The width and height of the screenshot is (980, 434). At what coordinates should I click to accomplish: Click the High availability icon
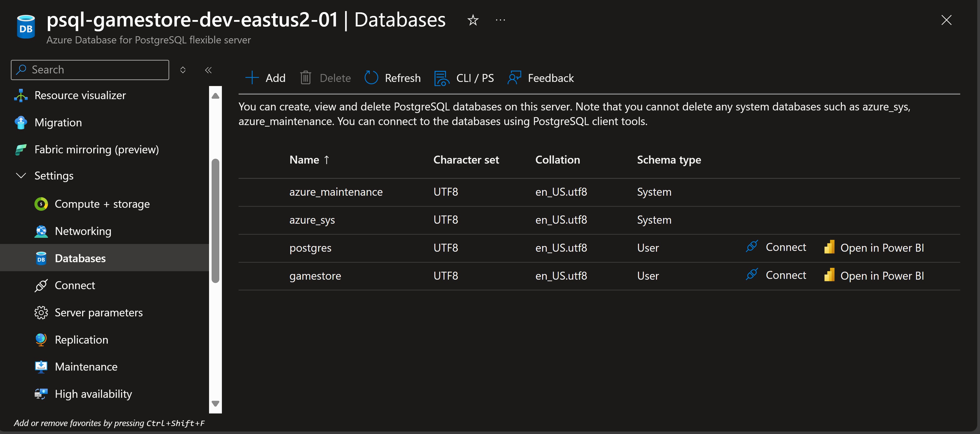tap(41, 394)
